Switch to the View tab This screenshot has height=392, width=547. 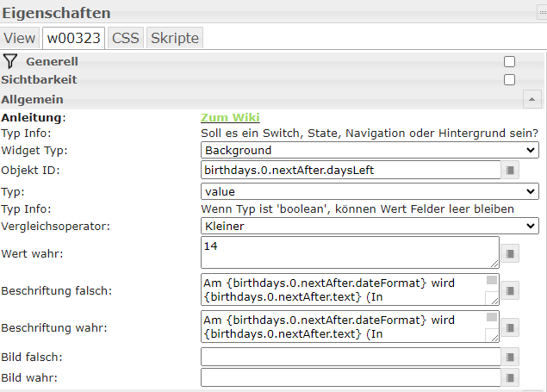(20, 38)
